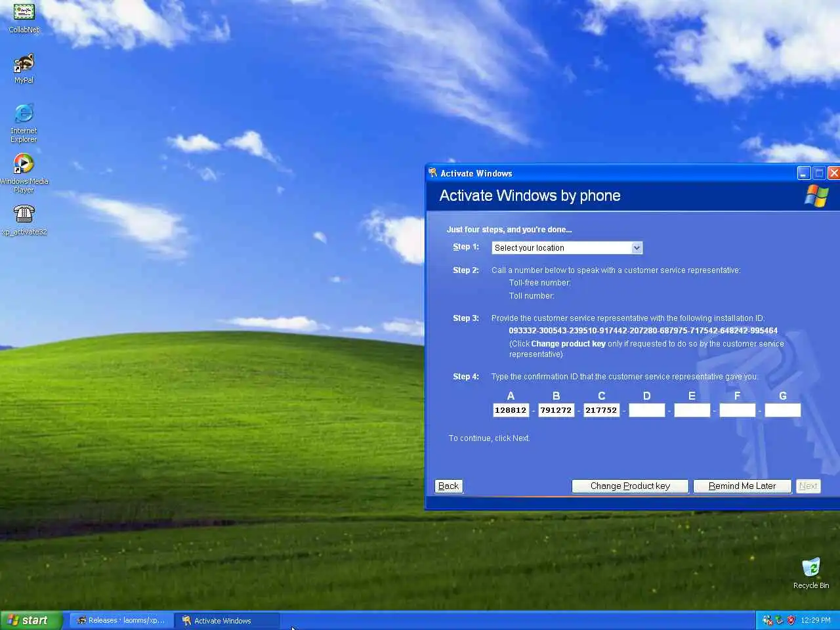Viewport: 840px width, 630px height.
Task: Click confirmation ID field A containing 128812
Action: pyautogui.click(x=511, y=410)
